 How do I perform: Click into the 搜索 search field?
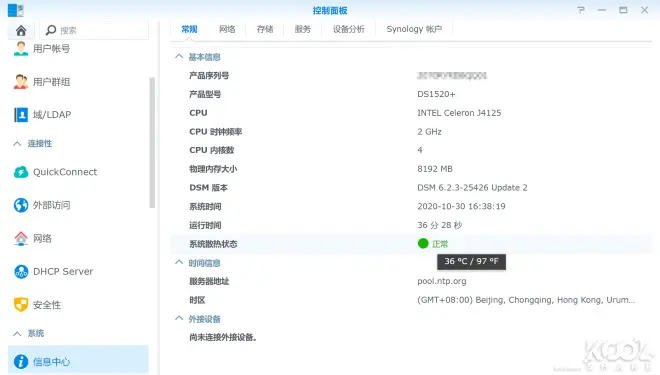(94, 30)
